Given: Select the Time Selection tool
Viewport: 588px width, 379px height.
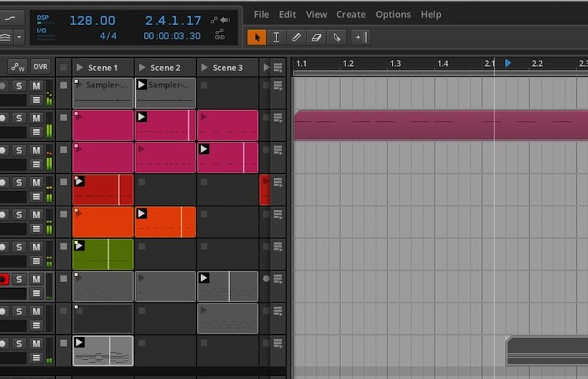Looking at the screenshot, I should [276, 37].
